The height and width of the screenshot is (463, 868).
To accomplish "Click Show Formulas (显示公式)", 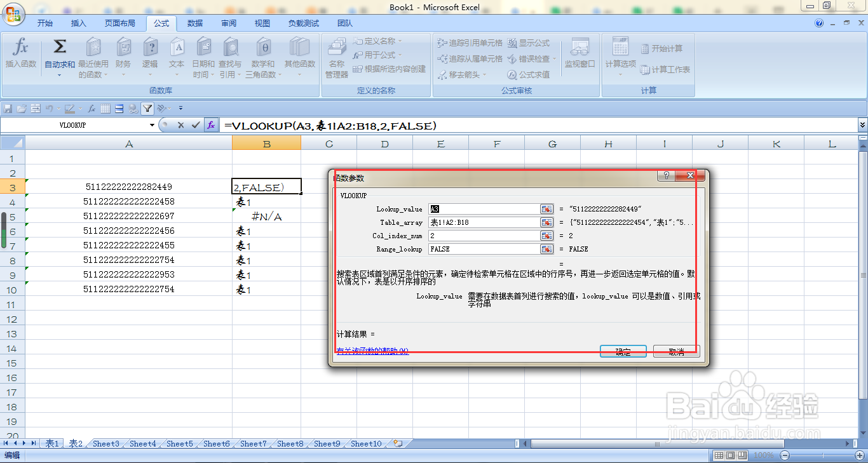I will 529,43.
